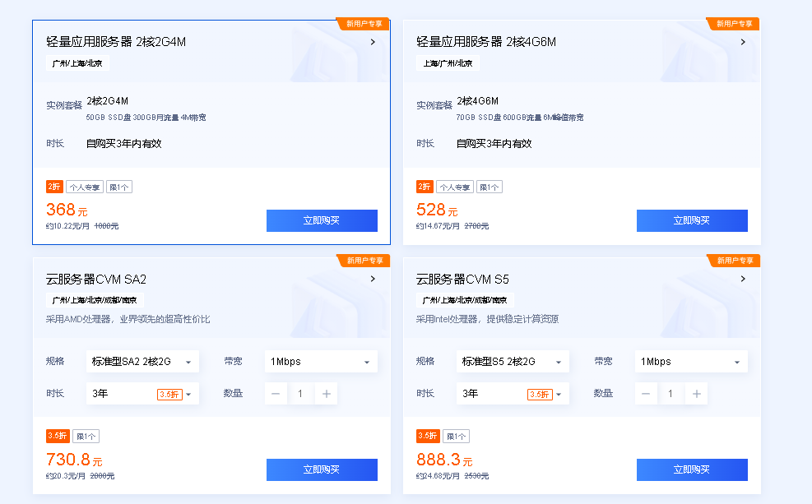Viewport: 812px width, 504px height.
Task: Decrease the SA2 quantity with minus
Action: (x=276, y=394)
